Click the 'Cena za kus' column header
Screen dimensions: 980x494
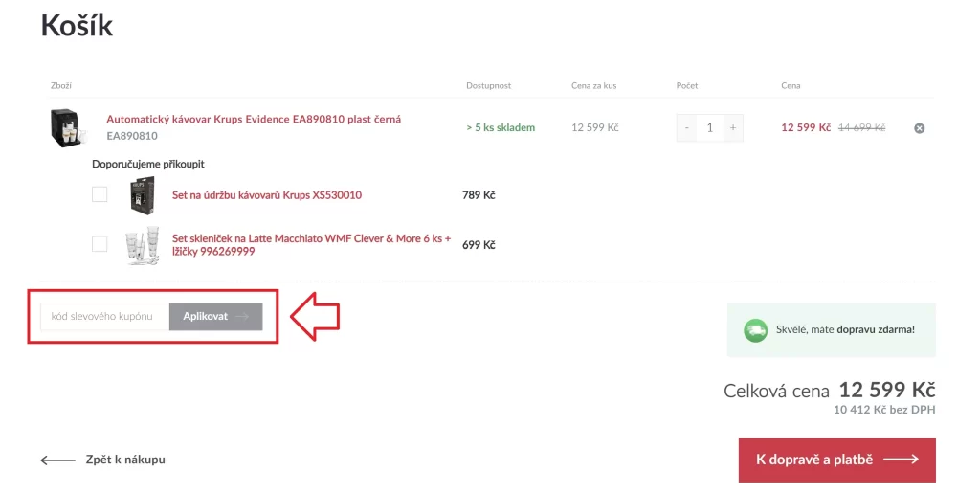pyautogui.click(x=593, y=85)
